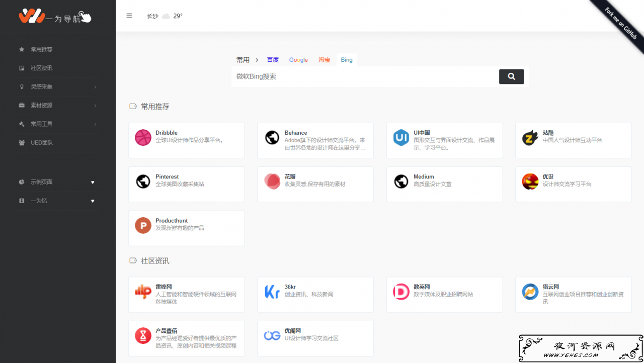Open the 优设 logo icon
The height and width of the screenshot is (363, 644).
coord(530,181)
